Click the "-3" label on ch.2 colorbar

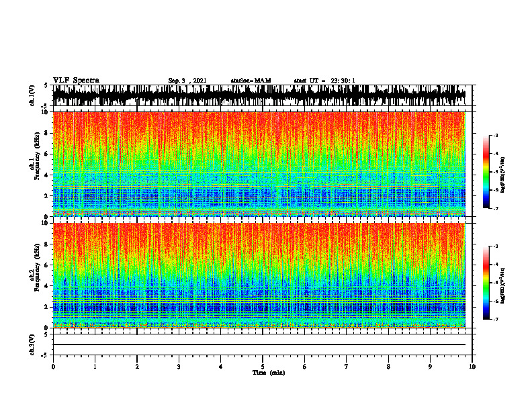pos(496,246)
